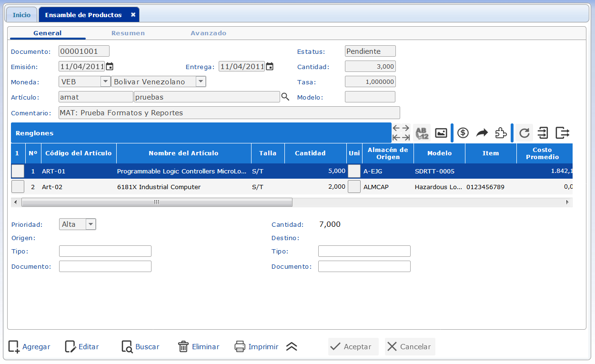
Task: Open Emisión date calendar icon
Action: click(x=110, y=66)
